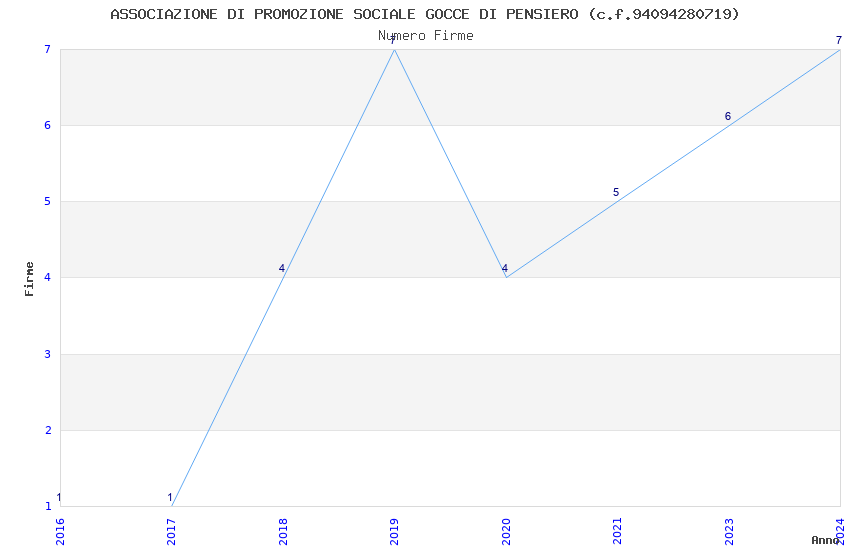Click y-axis tick value 6
The height and width of the screenshot is (550, 850).
pos(48,125)
